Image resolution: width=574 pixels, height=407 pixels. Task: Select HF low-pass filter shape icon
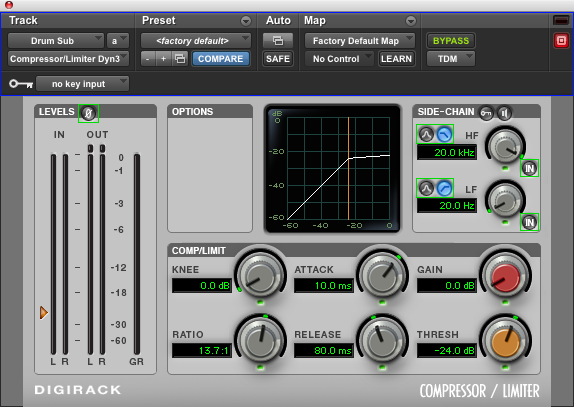[444, 134]
